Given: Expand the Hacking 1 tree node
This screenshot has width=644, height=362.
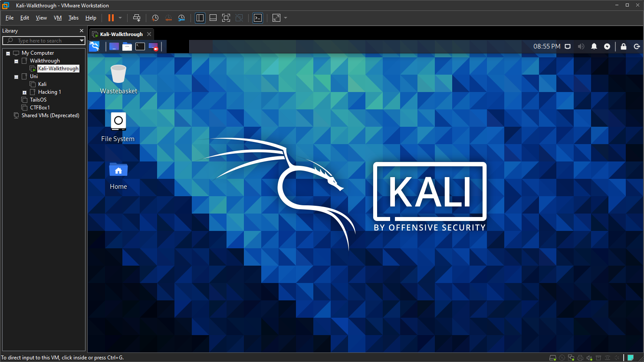Looking at the screenshot, I should tap(24, 92).
